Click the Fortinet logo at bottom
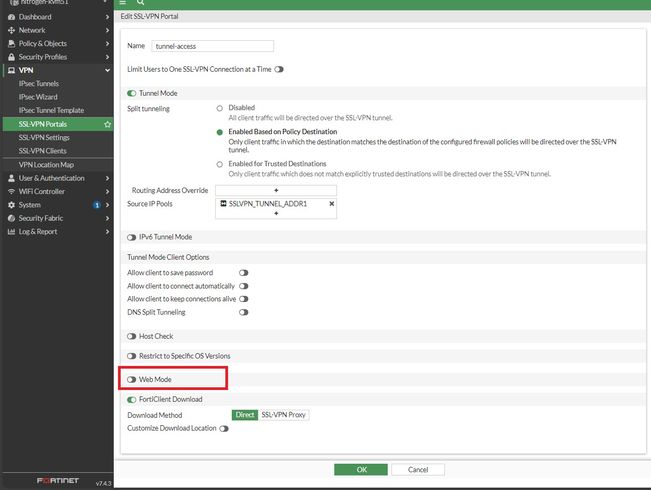Screen dimensions: 651x490 click(x=58, y=480)
